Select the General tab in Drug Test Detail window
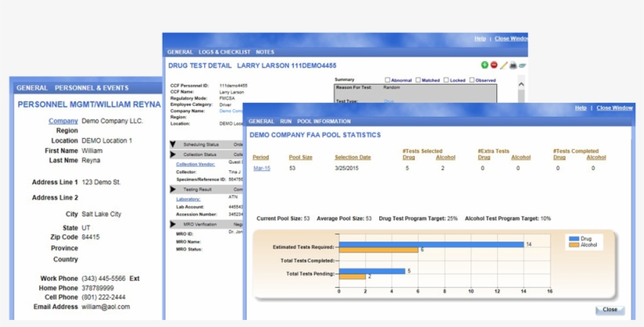The height and width of the screenshot is (327, 644). pos(180,52)
